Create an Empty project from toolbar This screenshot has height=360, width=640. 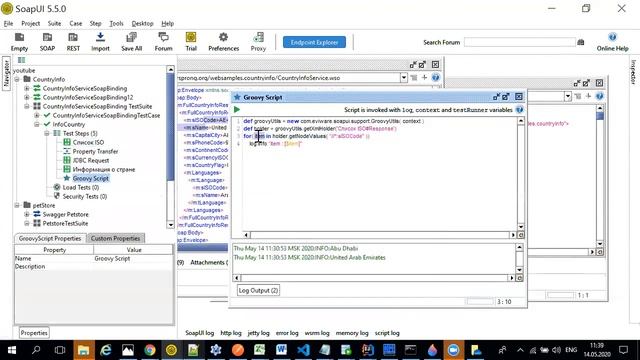pos(19,42)
